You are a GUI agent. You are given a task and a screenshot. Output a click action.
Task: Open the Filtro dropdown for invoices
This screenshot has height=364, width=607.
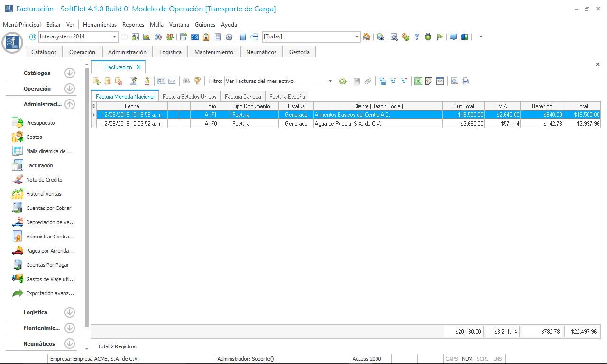pyautogui.click(x=330, y=81)
